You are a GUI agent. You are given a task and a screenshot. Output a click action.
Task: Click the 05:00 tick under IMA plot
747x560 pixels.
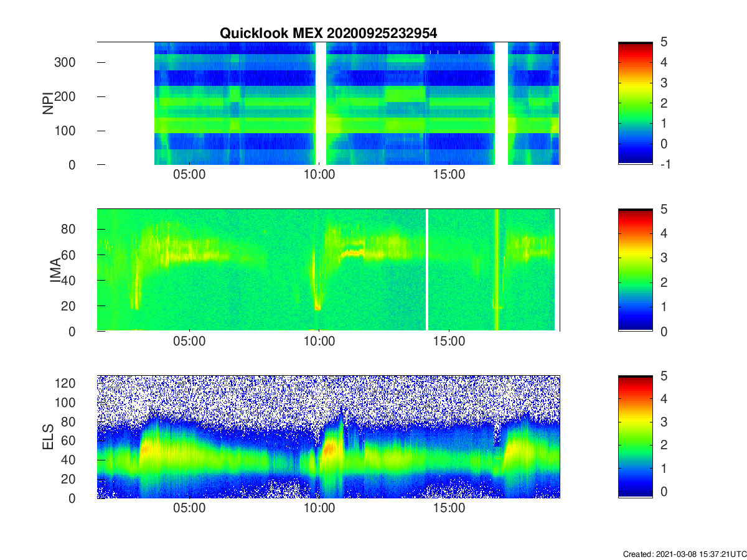coord(189,342)
